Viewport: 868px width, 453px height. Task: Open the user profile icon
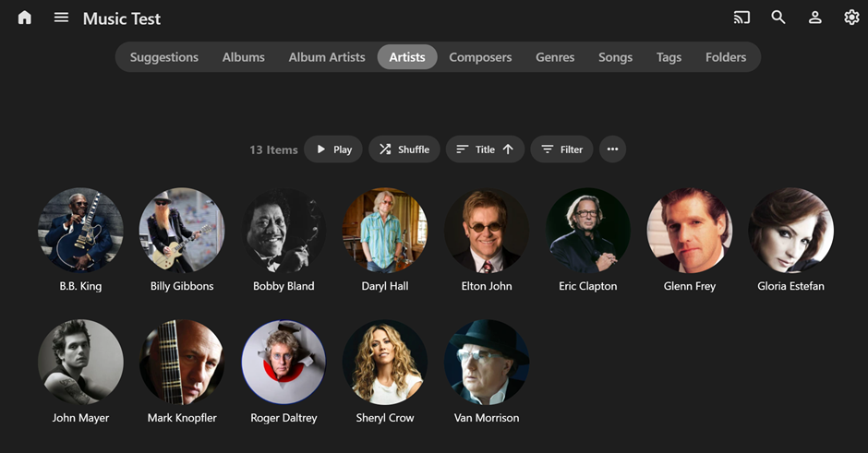(x=815, y=18)
